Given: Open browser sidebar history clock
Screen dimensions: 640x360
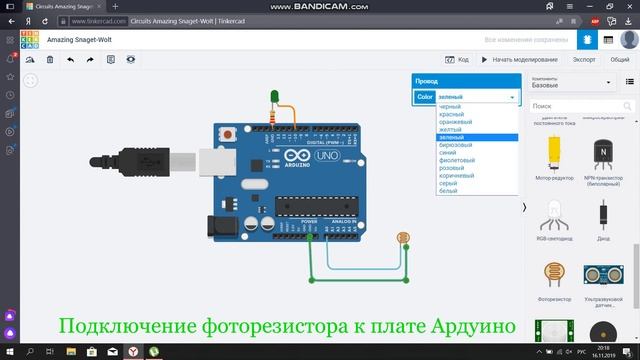Looking at the screenshot, I should 10,95.
